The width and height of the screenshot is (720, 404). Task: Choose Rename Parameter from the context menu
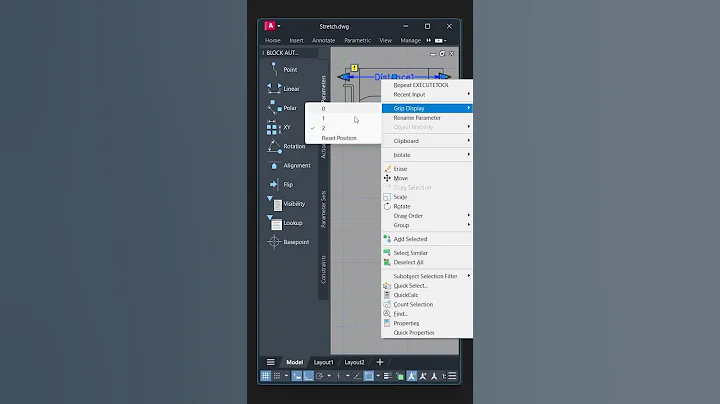(427, 118)
